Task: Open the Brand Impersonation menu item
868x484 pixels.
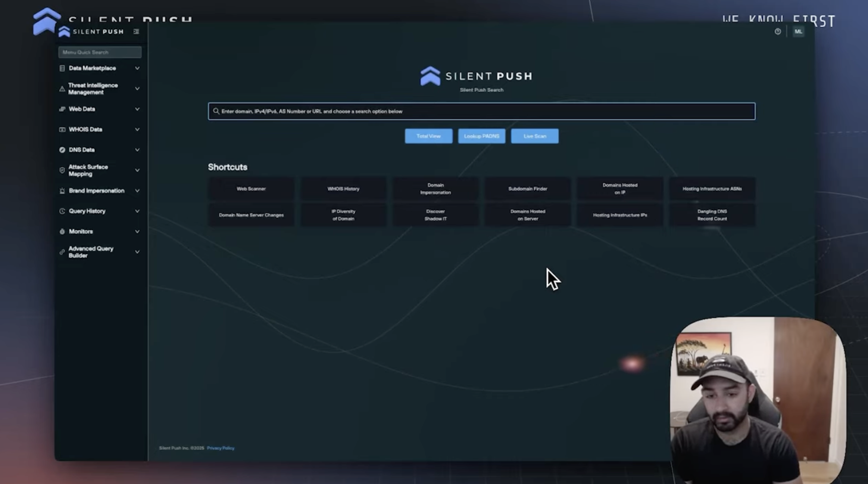Action: click(x=100, y=191)
